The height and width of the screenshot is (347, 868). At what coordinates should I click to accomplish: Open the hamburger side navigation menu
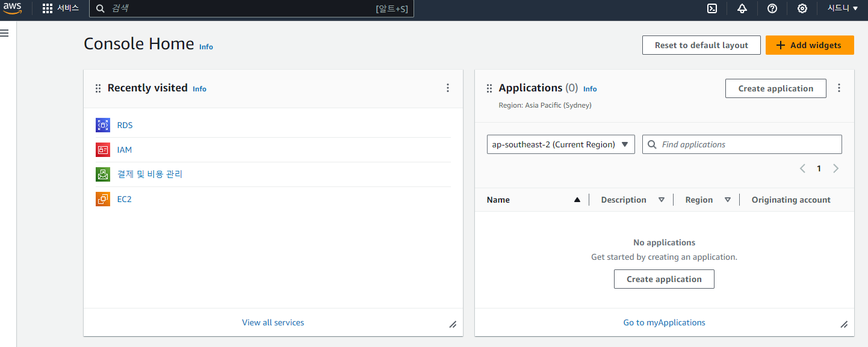(4, 32)
